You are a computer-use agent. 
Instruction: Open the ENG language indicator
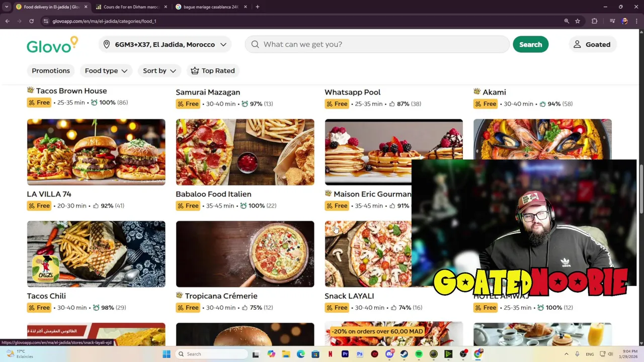590,354
